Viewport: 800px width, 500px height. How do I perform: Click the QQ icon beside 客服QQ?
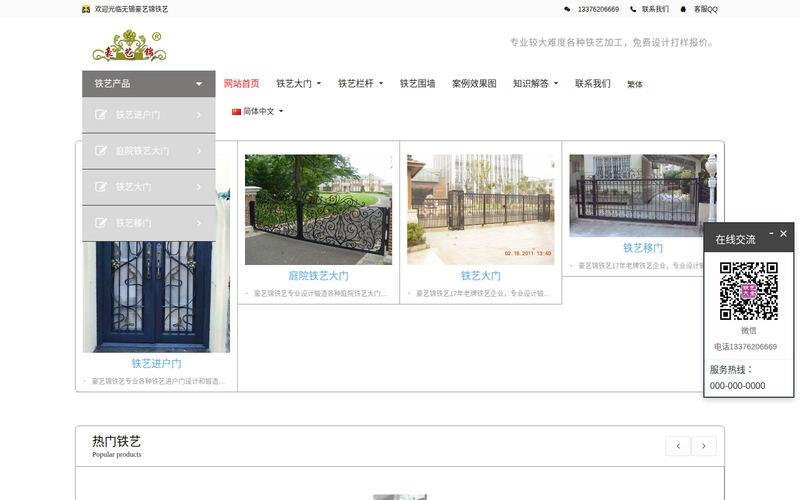tap(683, 9)
